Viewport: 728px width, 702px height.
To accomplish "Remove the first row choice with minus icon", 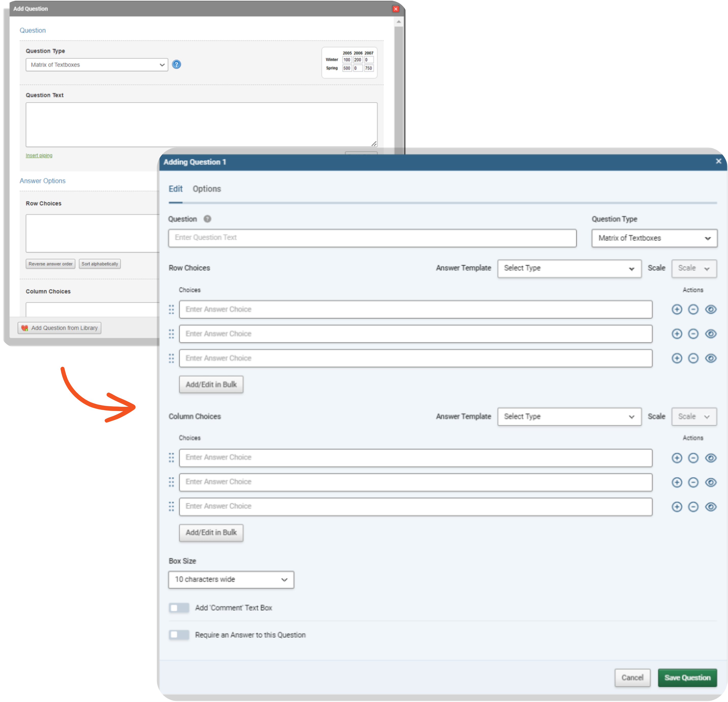I will [693, 309].
